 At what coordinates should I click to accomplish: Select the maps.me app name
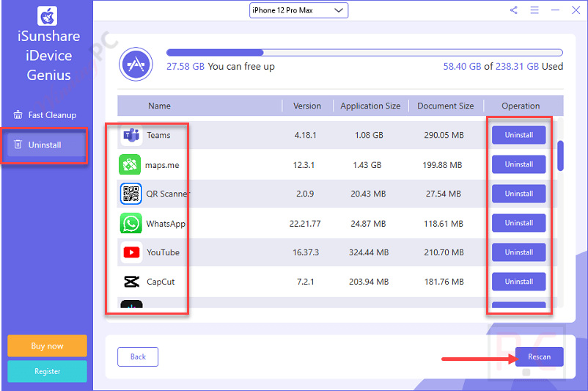click(x=162, y=165)
